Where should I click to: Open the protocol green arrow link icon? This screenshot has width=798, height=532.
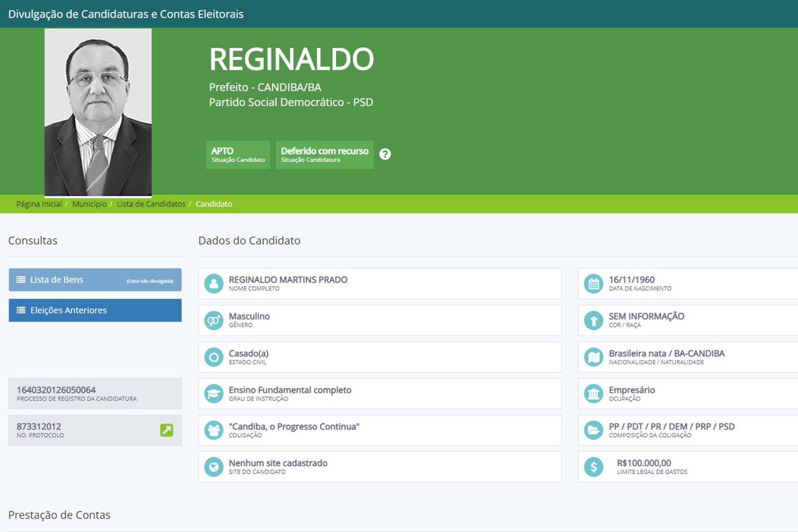[167, 430]
